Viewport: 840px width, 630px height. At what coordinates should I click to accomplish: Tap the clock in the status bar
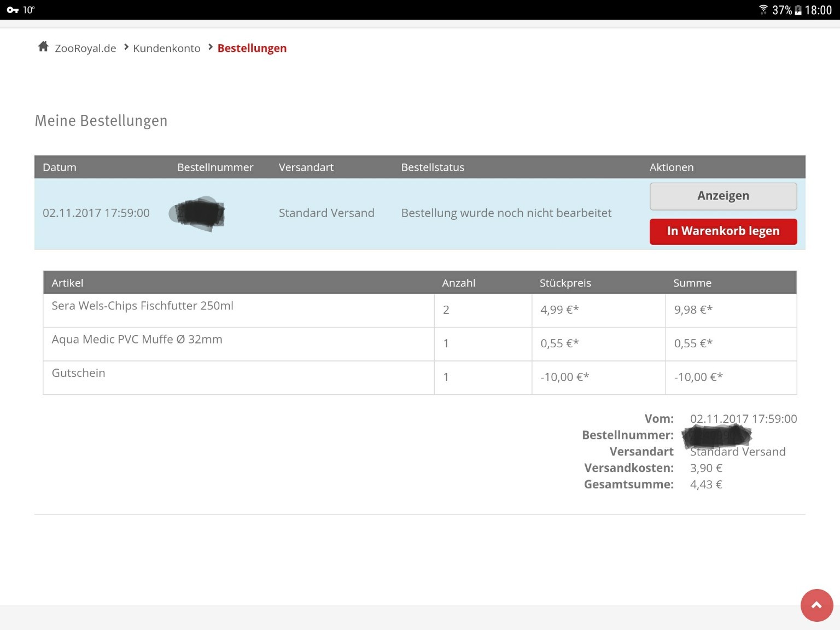pyautogui.click(x=818, y=10)
